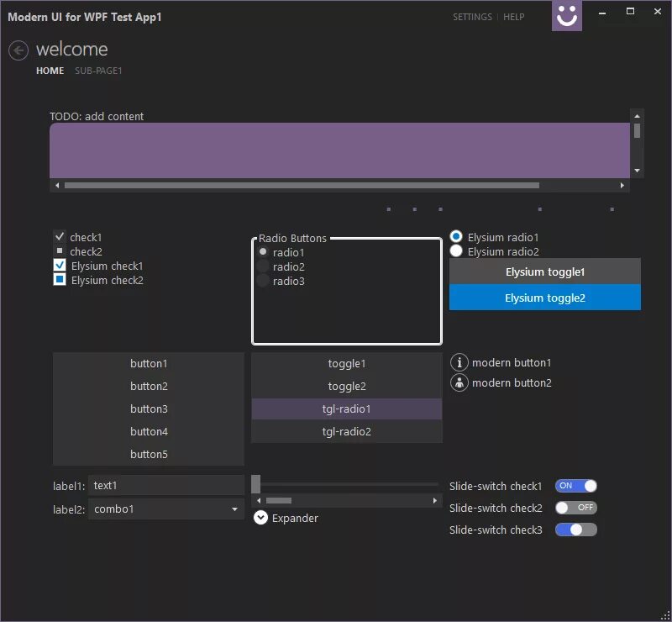Click the slider thumb above the small scrollbar
The height and width of the screenshot is (622, 672).
tap(256, 484)
